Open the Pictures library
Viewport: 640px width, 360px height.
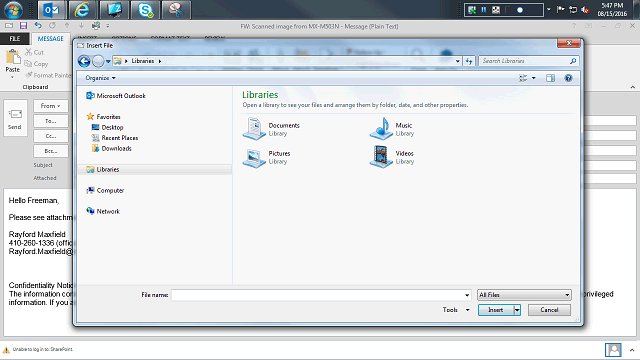[x=267, y=157]
